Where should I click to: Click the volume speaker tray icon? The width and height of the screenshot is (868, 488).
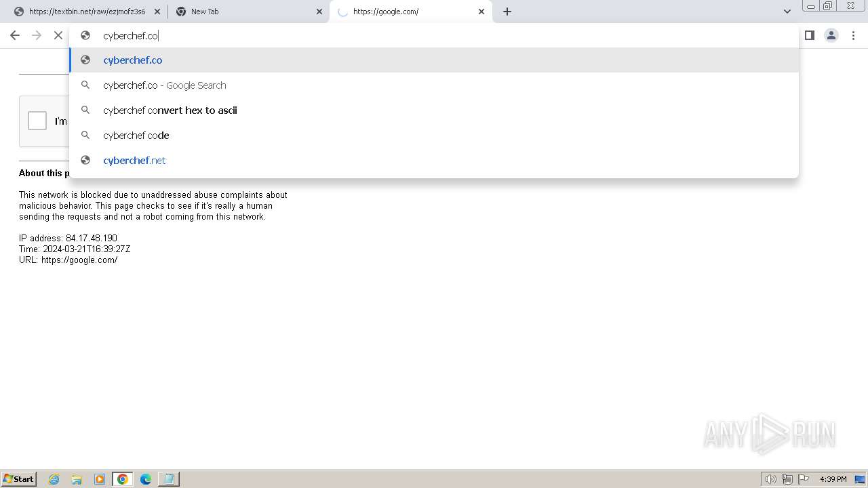[x=770, y=479]
